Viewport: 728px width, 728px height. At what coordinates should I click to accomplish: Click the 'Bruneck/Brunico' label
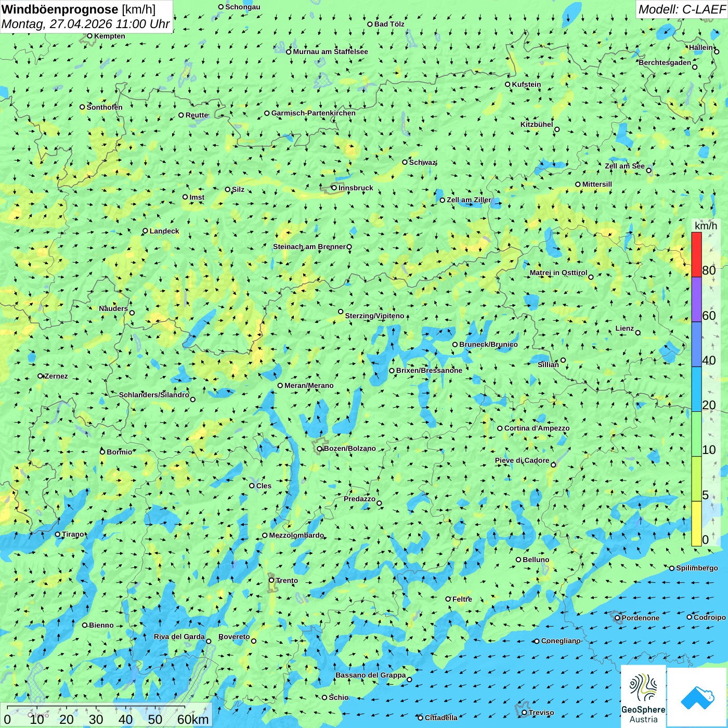tap(488, 344)
